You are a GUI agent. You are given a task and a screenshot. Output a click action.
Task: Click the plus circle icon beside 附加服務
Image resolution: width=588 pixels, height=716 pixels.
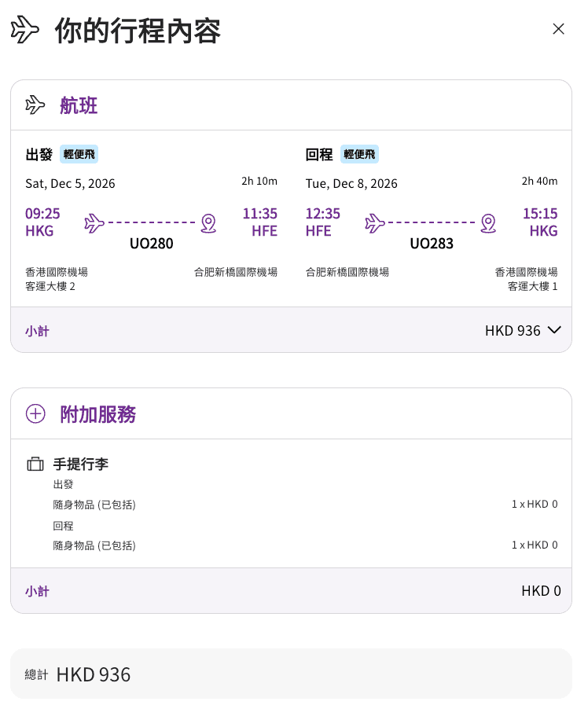(x=35, y=413)
